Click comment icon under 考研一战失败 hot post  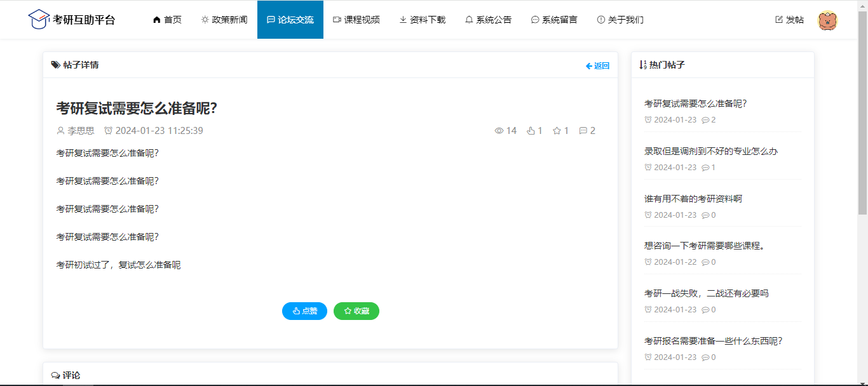[705, 310]
